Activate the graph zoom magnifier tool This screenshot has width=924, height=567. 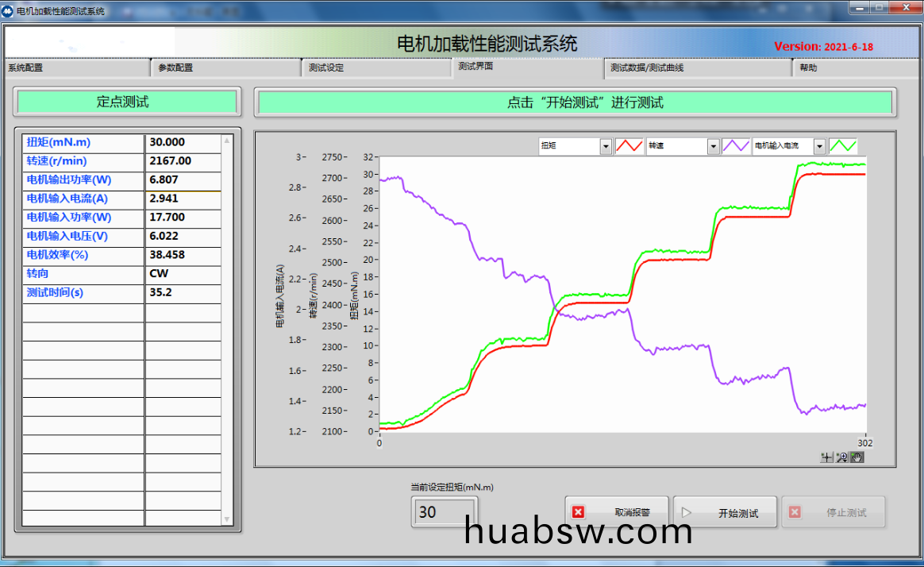[x=841, y=457]
